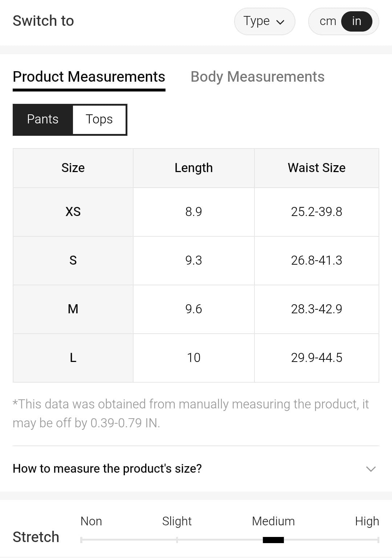
Task: Expand How to measure product's size
Action: pyautogui.click(x=107, y=469)
